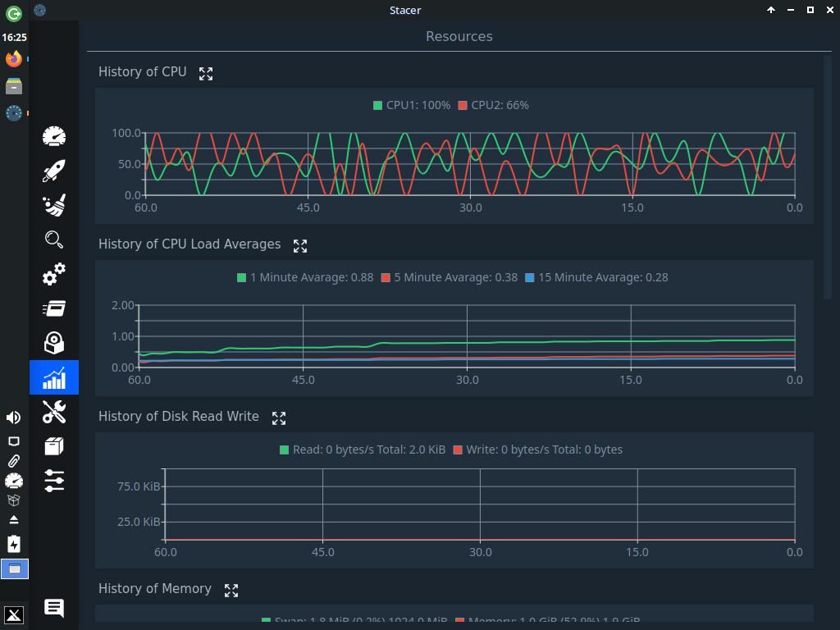Toggle keep-above arrow button in title bar

click(x=771, y=10)
